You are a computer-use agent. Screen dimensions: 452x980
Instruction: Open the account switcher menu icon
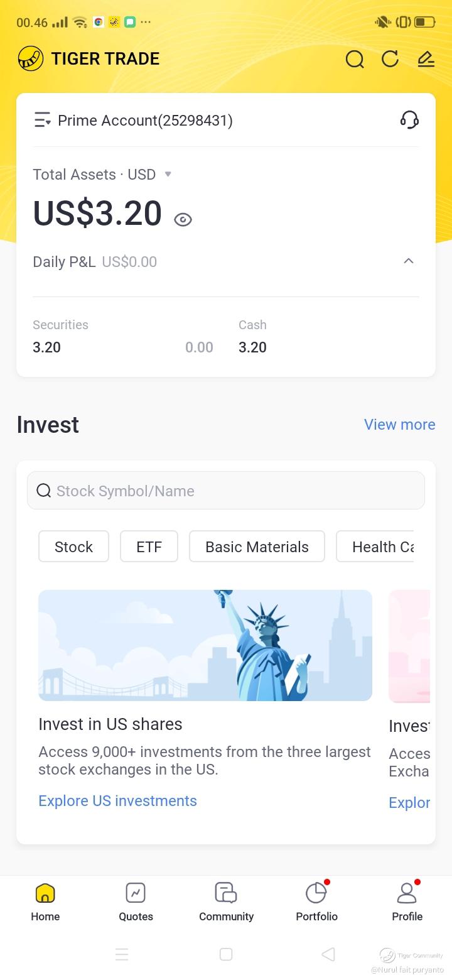(x=42, y=120)
